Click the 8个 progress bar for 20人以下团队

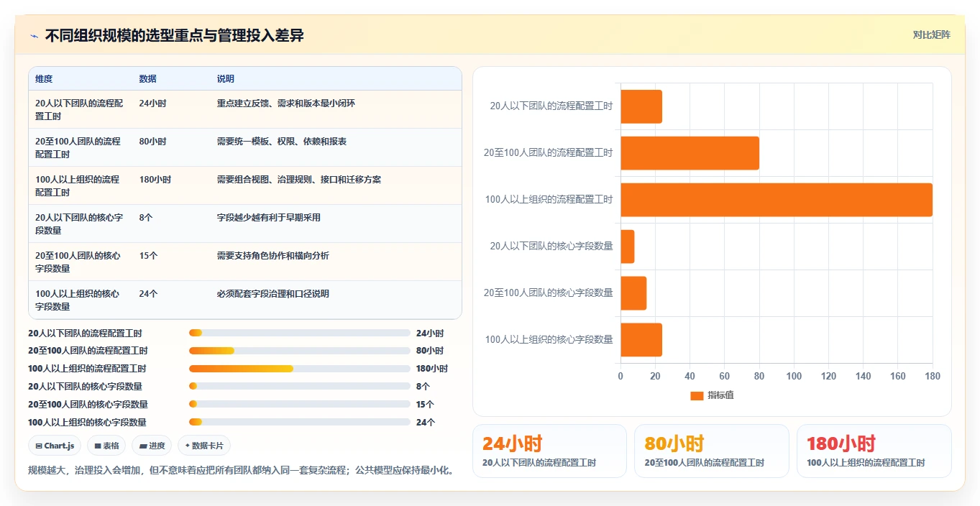coord(299,386)
